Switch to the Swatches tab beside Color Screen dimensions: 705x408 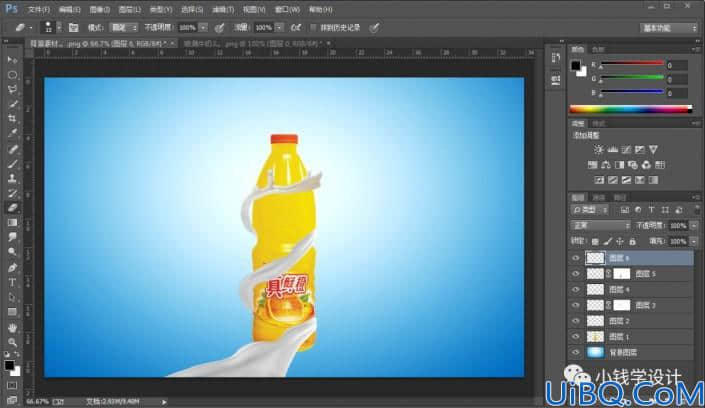click(598, 49)
